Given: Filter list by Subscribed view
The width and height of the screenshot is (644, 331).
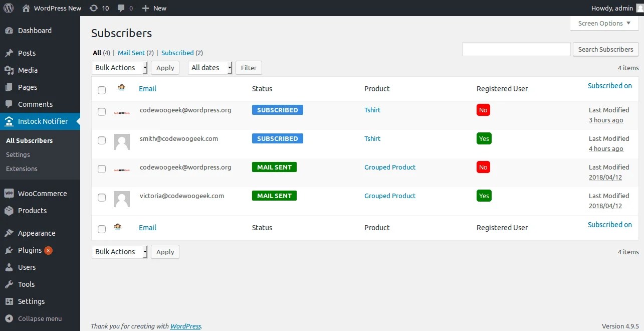Looking at the screenshot, I should tap(177, 53).
